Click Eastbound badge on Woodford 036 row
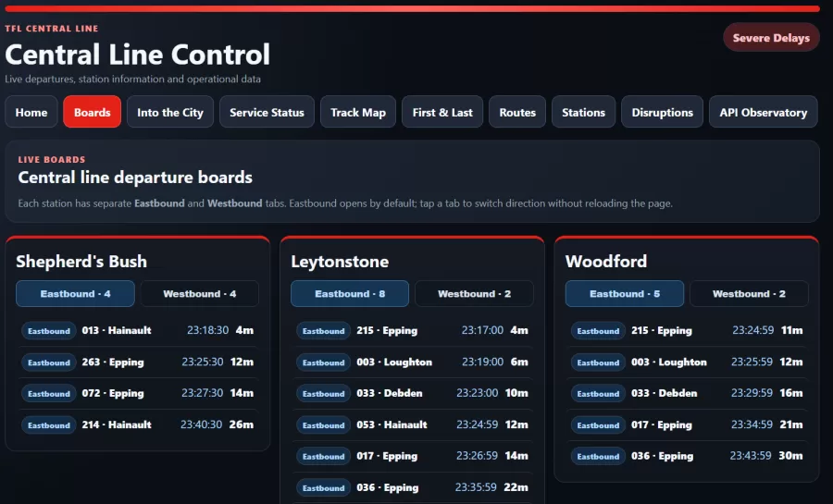The image size is (833, 504). (x=598, y=456)
